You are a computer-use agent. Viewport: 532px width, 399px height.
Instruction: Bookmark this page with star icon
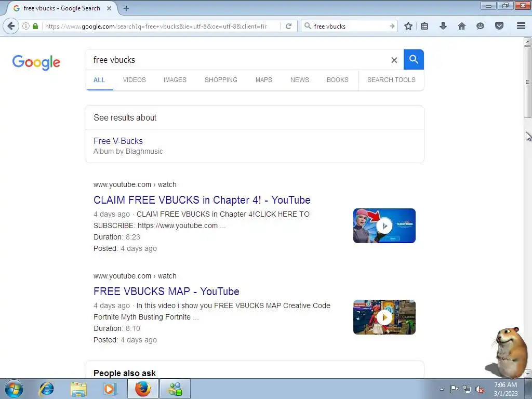408,26
